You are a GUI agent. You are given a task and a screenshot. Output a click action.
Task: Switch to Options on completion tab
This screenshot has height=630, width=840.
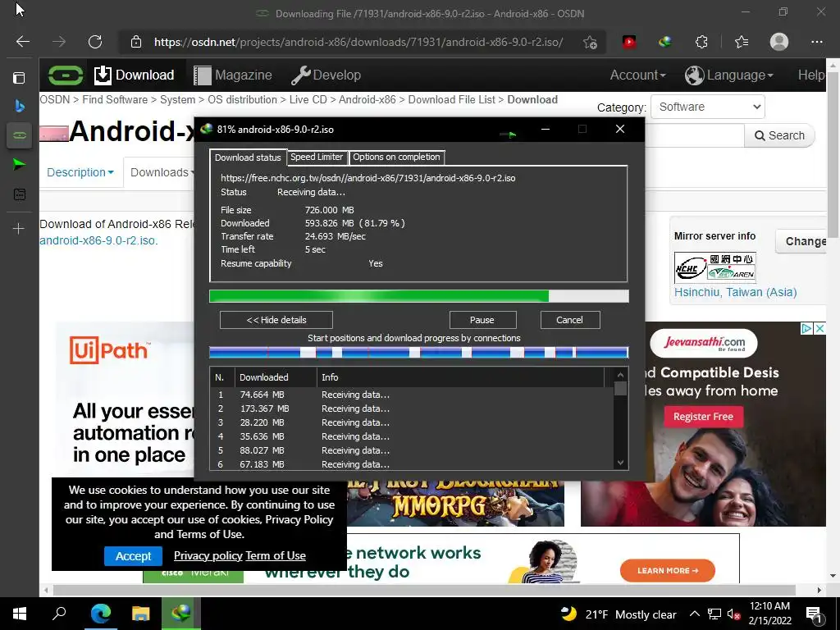tap(396, 157)
